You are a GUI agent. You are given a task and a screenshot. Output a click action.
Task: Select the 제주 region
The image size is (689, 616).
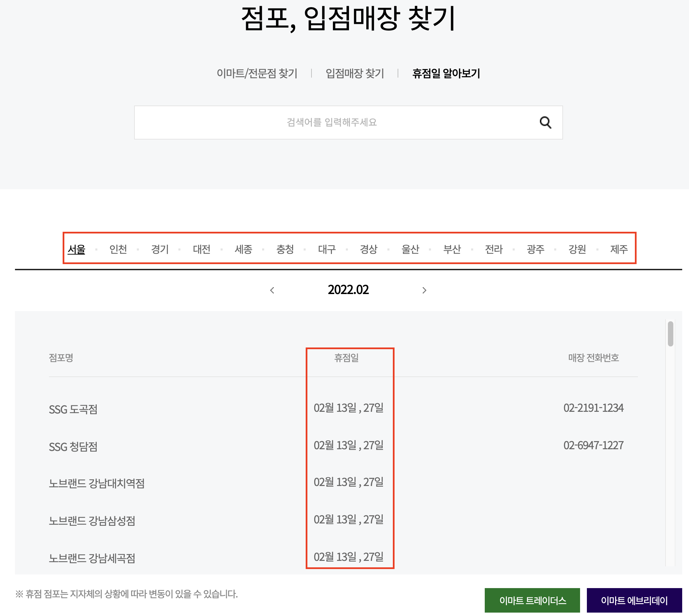pos(619,249)
